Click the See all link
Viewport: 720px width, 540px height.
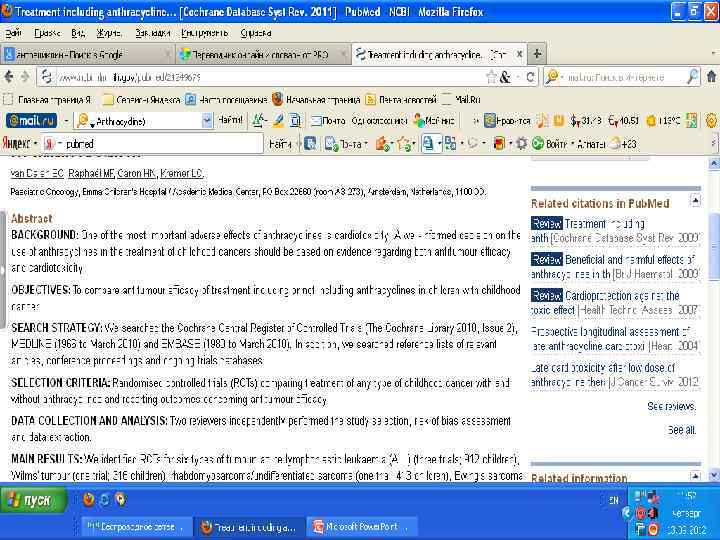click(x=682, y=430)
